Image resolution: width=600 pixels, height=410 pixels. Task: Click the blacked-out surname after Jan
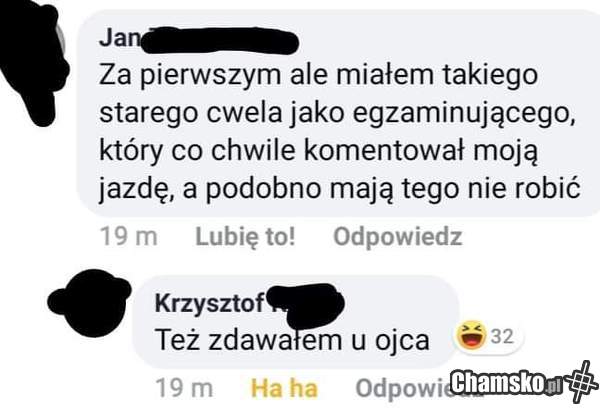pos(220,40)
